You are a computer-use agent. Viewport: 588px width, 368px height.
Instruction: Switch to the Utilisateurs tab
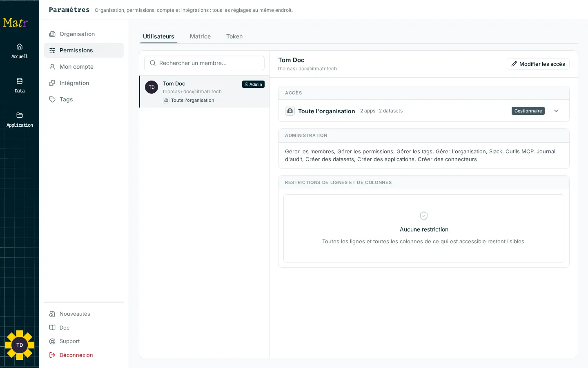(x=158, y=36)
